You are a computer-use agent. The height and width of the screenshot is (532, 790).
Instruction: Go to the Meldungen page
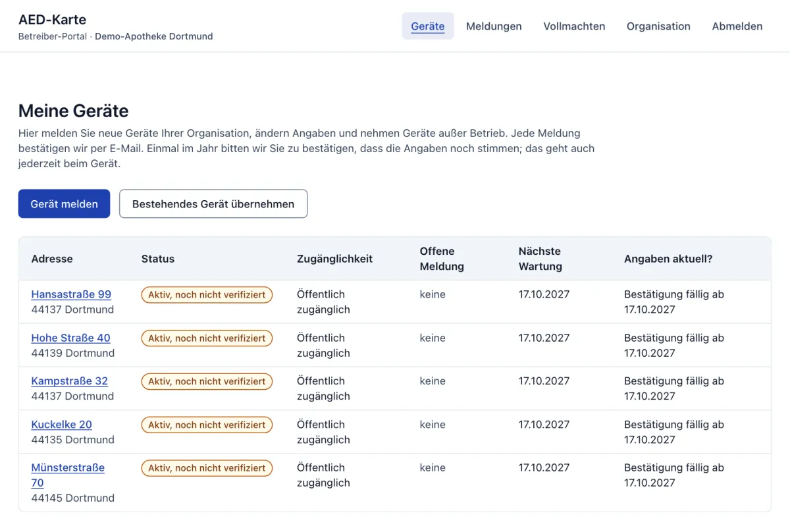pyautogui.click(x=494, y=26)
